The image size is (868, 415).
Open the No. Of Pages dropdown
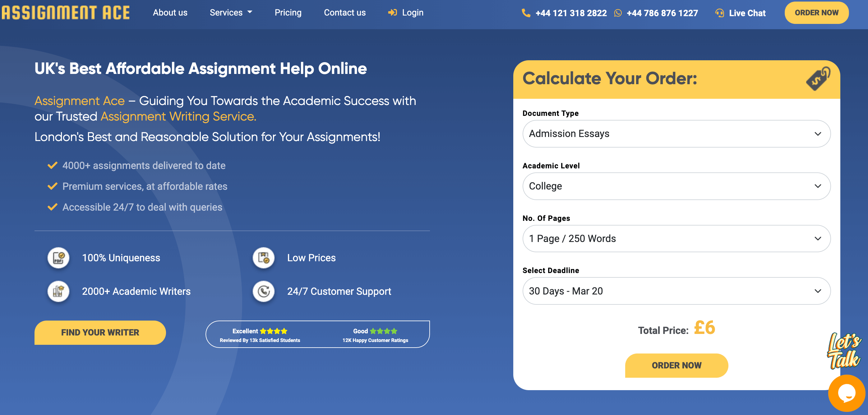(676, 239)
